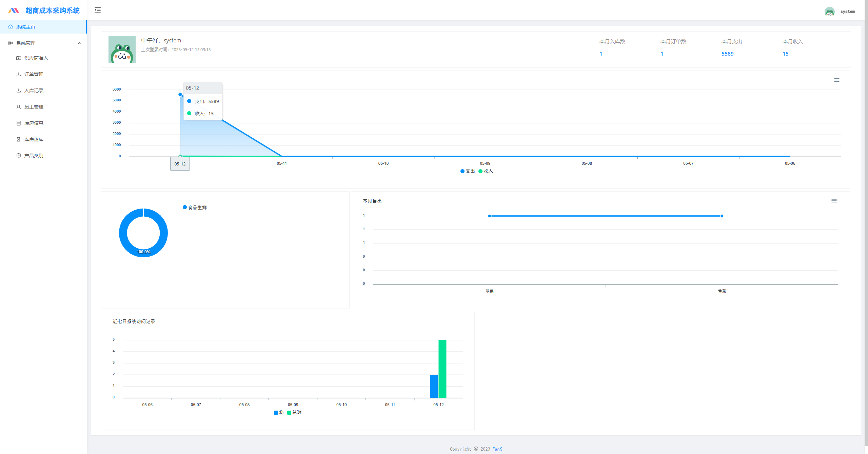Click the 入库记录 download icon
Image resolution: width=868 pixels, height=454 pixels.
[x=19, y=91]
